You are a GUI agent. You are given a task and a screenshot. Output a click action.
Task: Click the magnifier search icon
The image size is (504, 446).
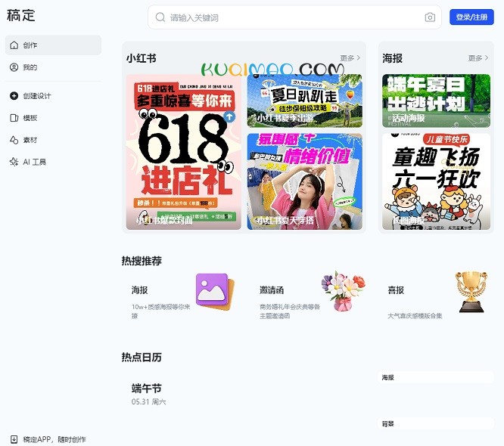160,17
